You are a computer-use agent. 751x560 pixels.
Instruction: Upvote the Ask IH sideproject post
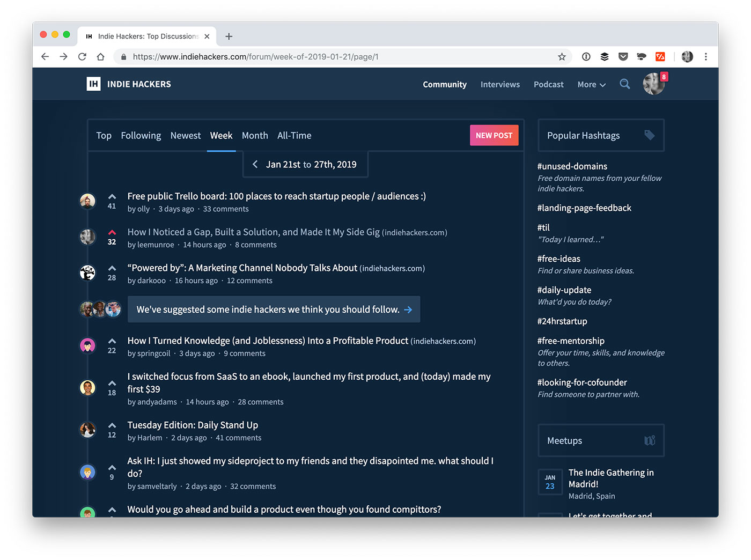click(112, 468)
